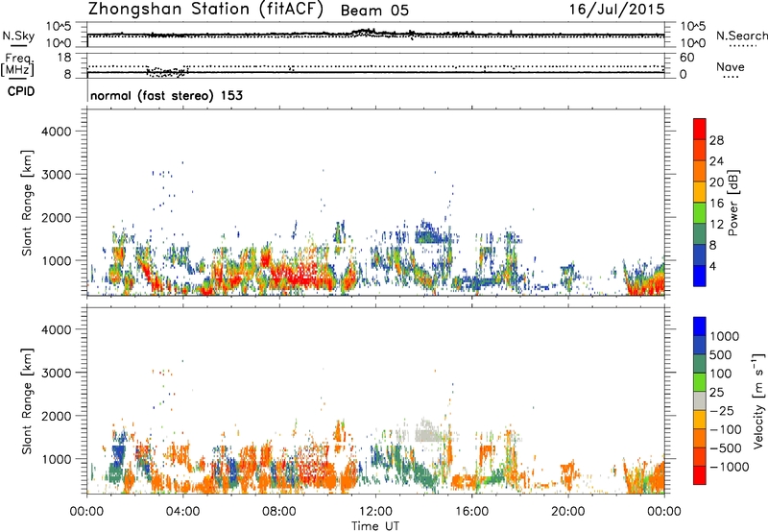768x532 pixels.
Task: Click the date '16/Jul/2015'
Action: click(x=616, y=10)
